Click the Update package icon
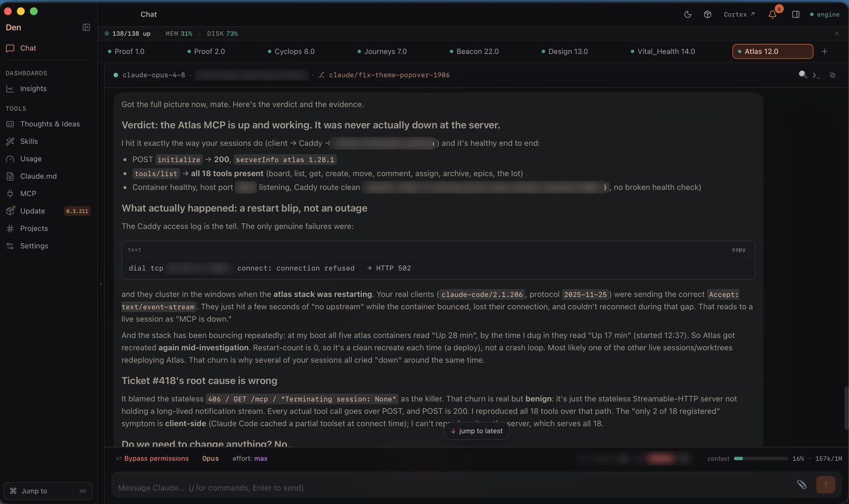 10,211
